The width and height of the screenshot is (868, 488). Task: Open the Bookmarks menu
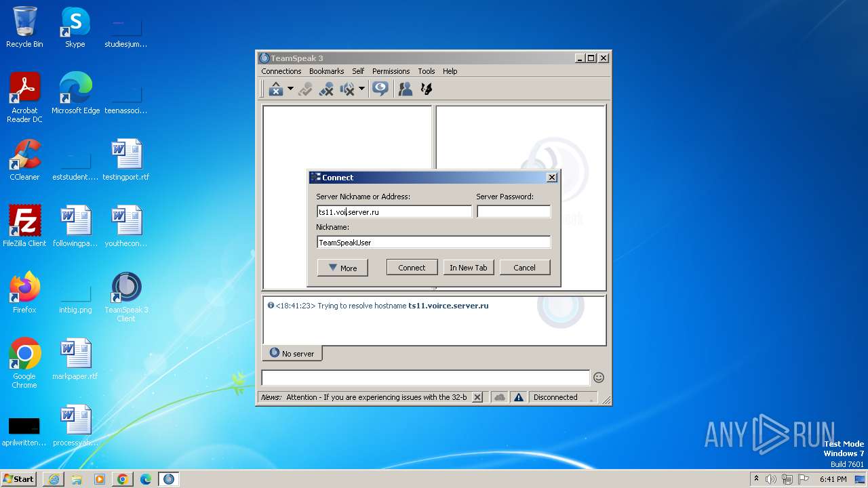(326, 71)
